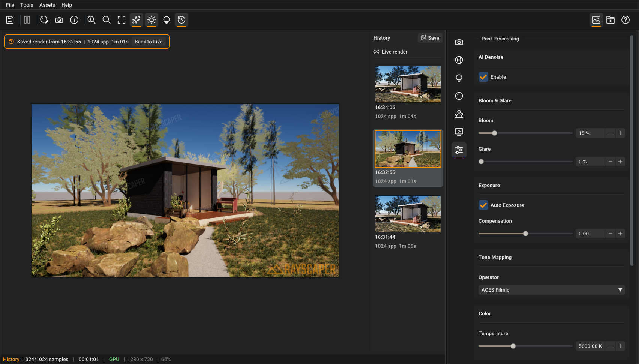Viewport: 639px width, 364px height.
Task: Click Back to Live button
Action: [148, 42]
